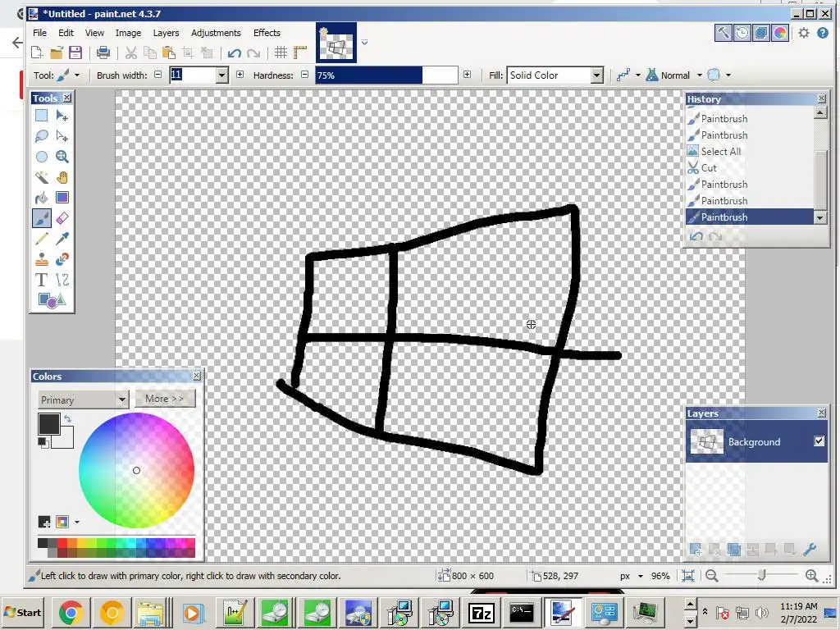Toggle rulers display
840x630 pixels.
(x=300, y=52)
